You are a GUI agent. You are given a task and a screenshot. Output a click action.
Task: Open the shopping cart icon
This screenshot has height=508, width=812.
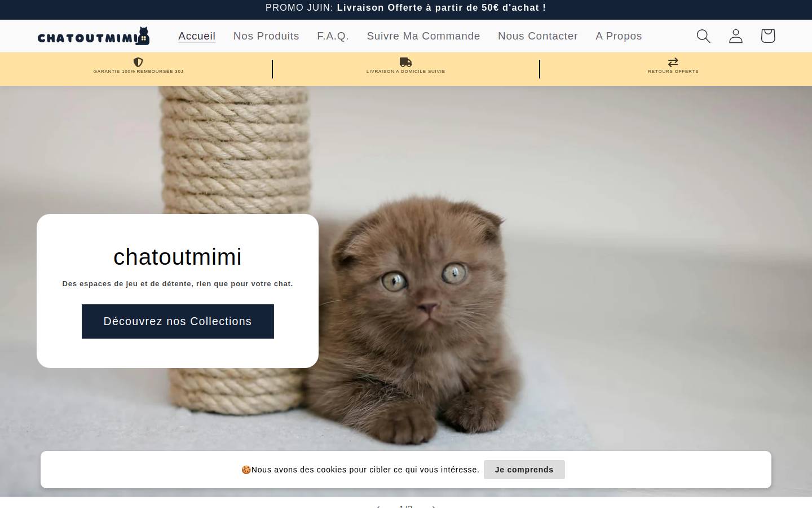point(768,36)
